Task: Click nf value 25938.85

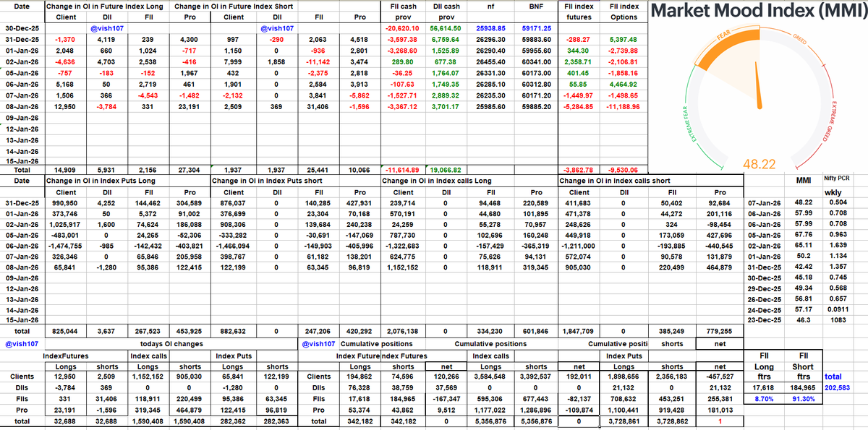Action: (491, 28)
